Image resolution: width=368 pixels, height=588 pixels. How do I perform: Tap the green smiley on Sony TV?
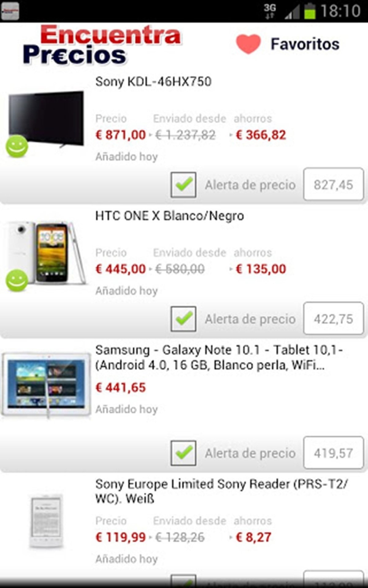(x=17, y=146)
